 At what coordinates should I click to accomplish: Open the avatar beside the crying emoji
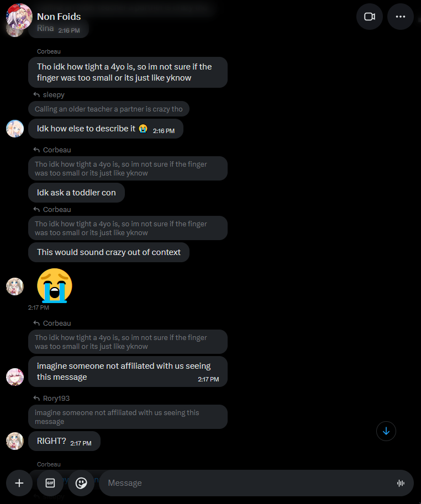[x=15, y=287]
